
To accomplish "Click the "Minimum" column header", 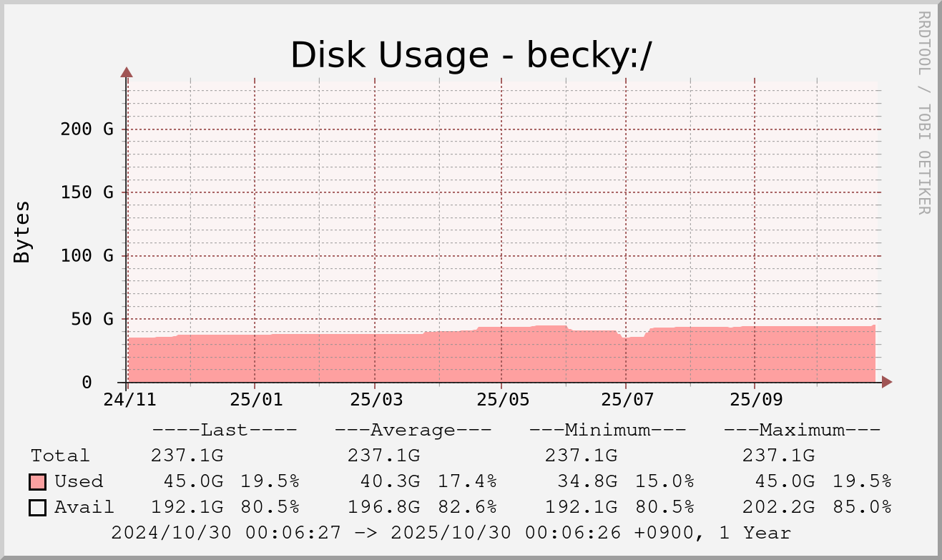I will point(607,431).
